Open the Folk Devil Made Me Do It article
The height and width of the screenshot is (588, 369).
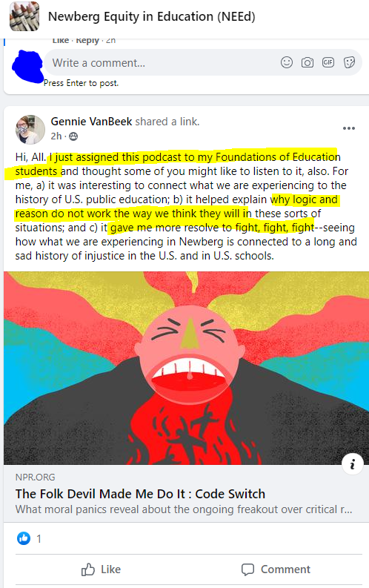[x=140, y=494]
